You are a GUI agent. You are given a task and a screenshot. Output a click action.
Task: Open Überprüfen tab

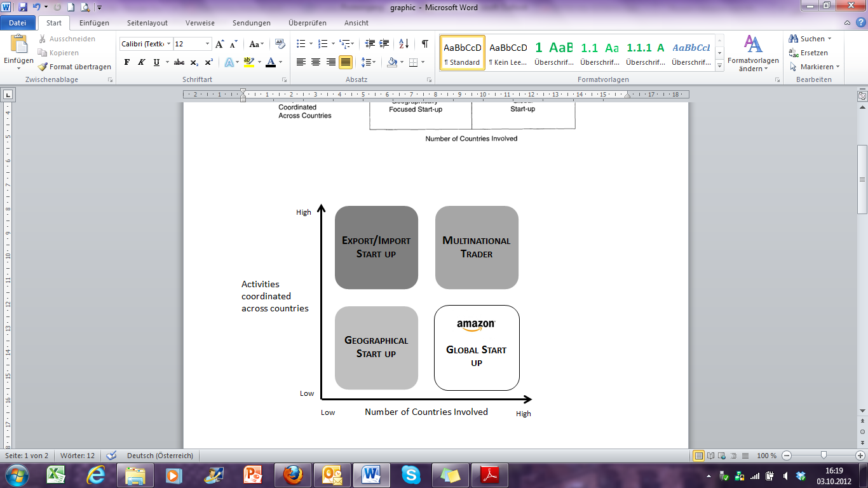(308, 23)
